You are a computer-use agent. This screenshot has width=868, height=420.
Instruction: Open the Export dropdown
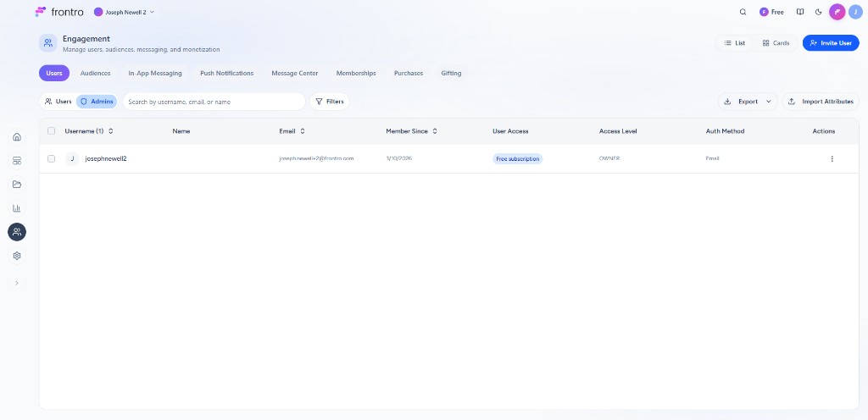748,102
